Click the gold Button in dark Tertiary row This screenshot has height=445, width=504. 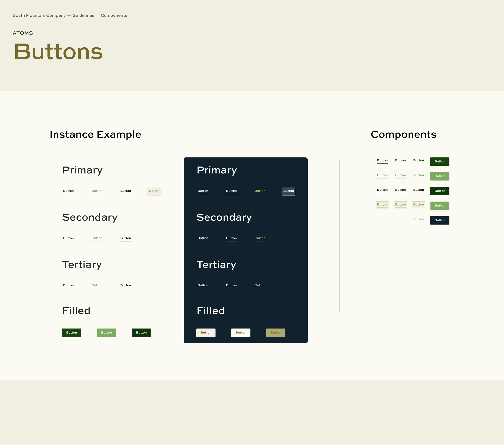[x=260, y=285]
